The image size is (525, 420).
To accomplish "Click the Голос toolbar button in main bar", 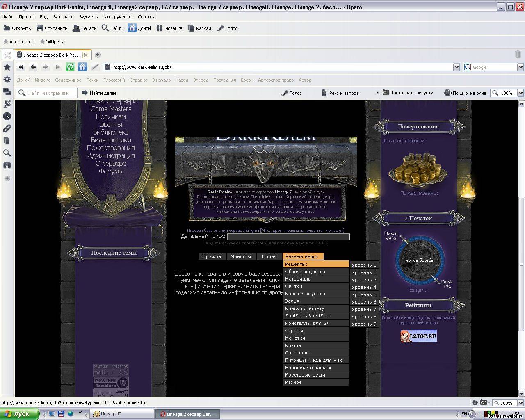I will click(x=227, y=28).
